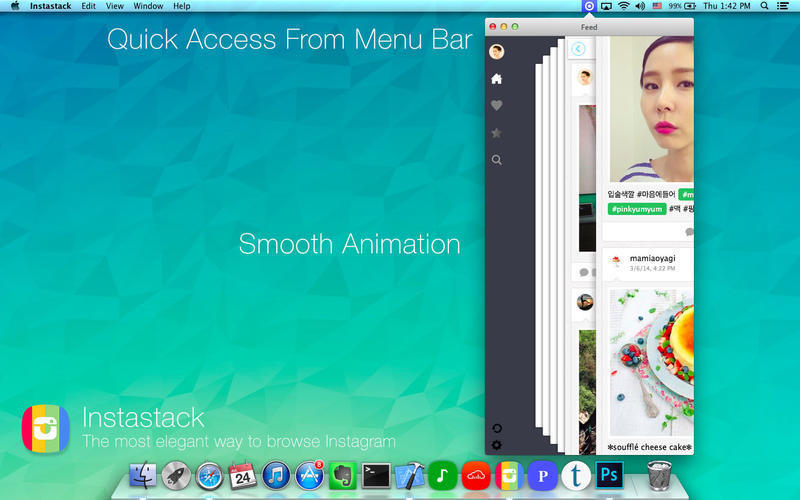Open the selfie photo with pink lips
Viewport: 800px width, 500px height.
(652, 109)
